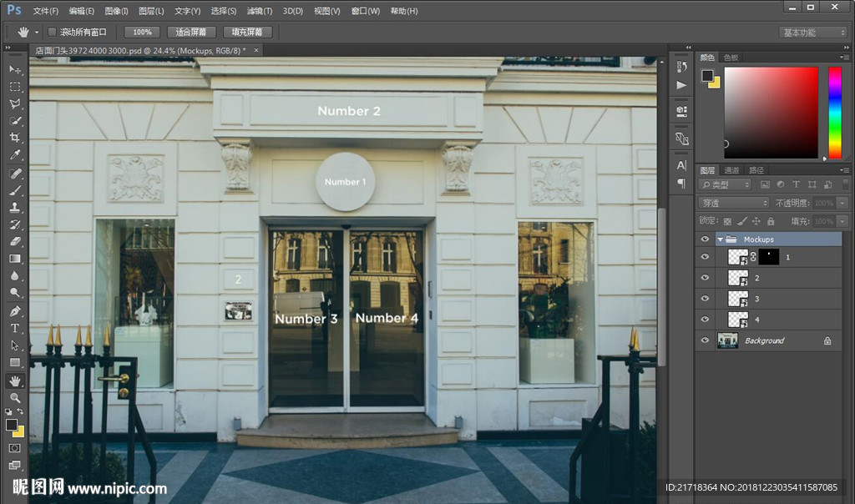Open the Character panel icon
The image size is (855, 504).
click(681, 165)
